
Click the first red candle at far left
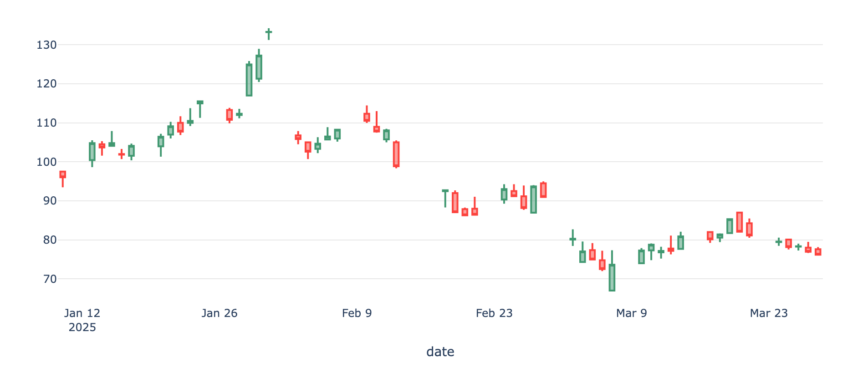coord(63,174)
